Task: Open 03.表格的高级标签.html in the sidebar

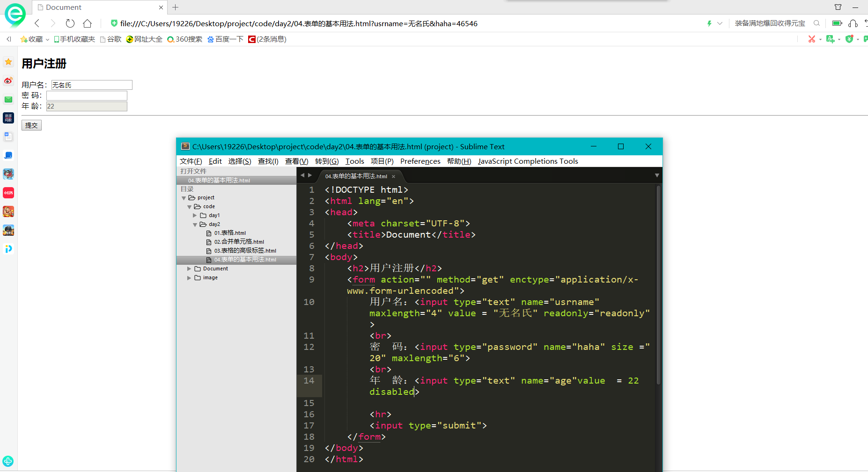Action: pyautogui.click(x=245, y=251)
